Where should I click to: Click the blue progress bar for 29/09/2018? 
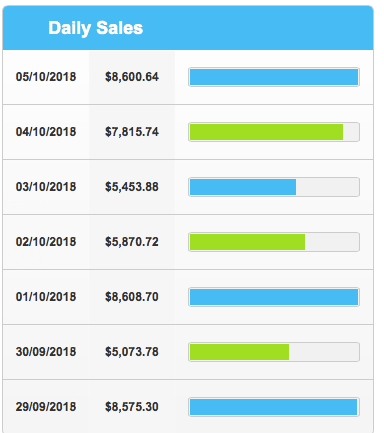(x=274, y=407)
